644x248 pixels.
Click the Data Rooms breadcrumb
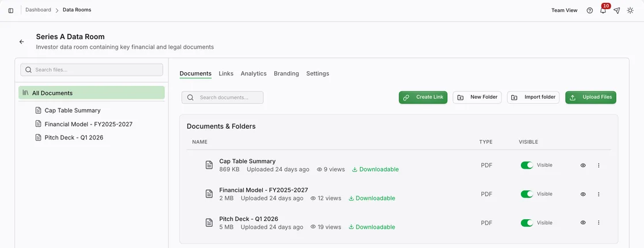77,9
